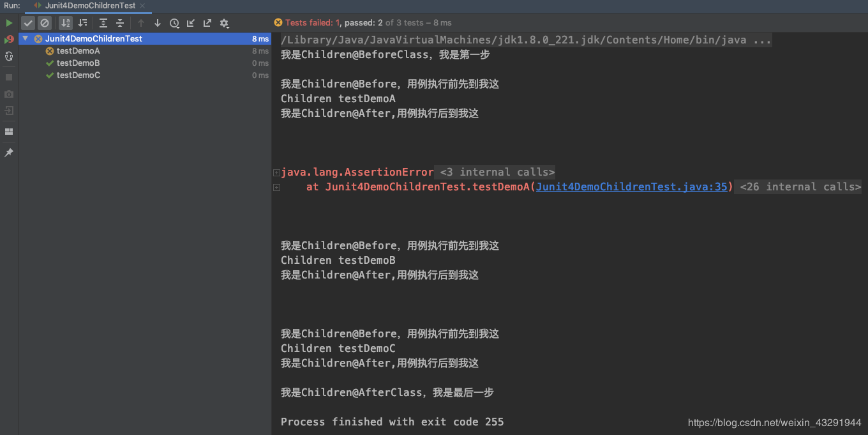
Task: Click the 我是Children@AfterClass output line
Action: point(387,393)
